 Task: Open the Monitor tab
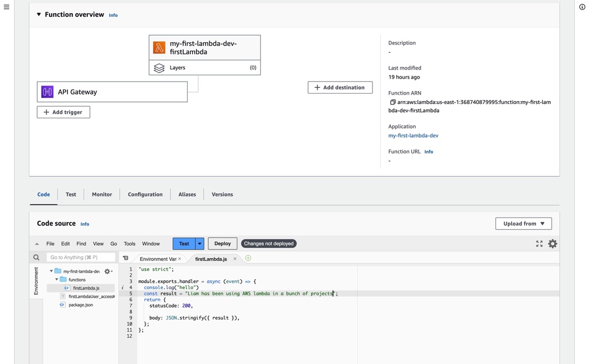[x=102, y=194]
